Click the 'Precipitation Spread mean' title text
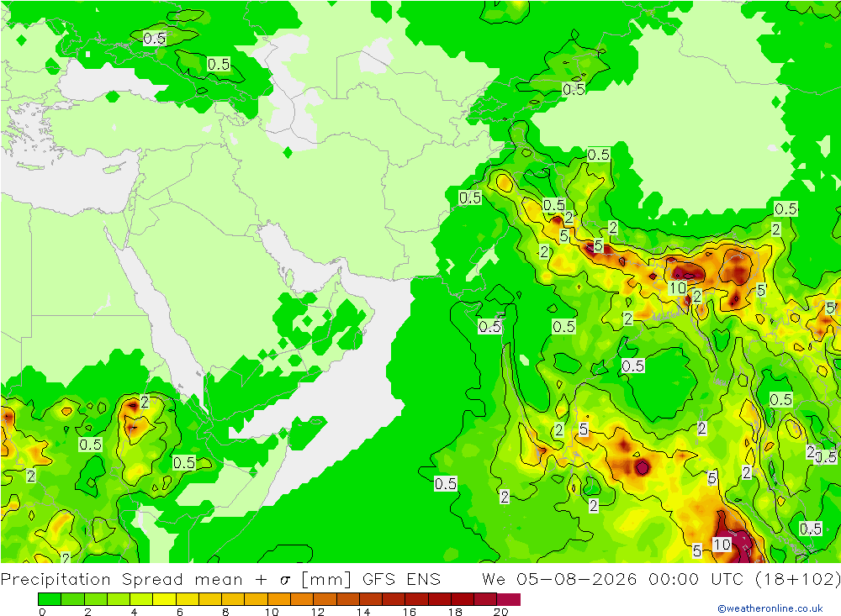Image resolution: width=841 pixels, height=616 pixels. pos(122,580)
